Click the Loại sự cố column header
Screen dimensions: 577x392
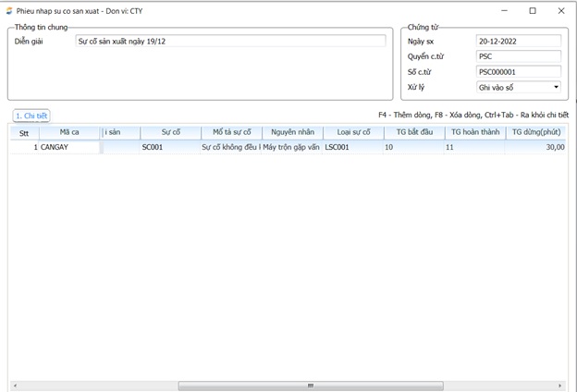pyautogui.click(x=353, y=132)
